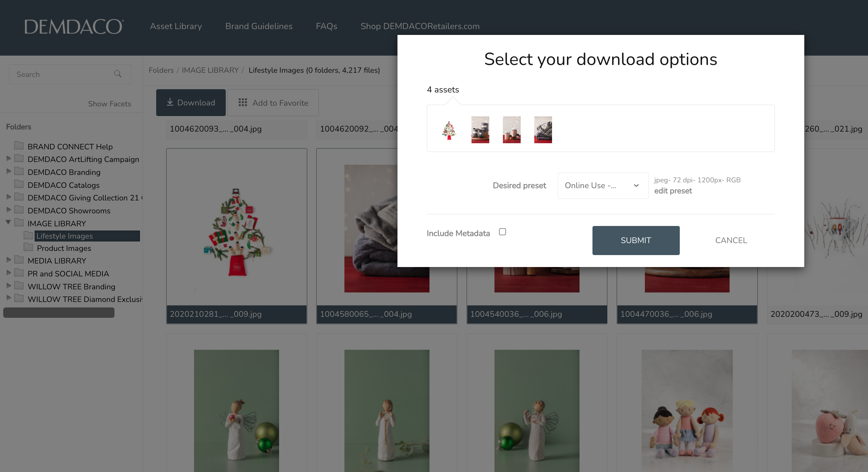
Task: Select the Lifestyle Images tree item
Action: pos(87,236)
